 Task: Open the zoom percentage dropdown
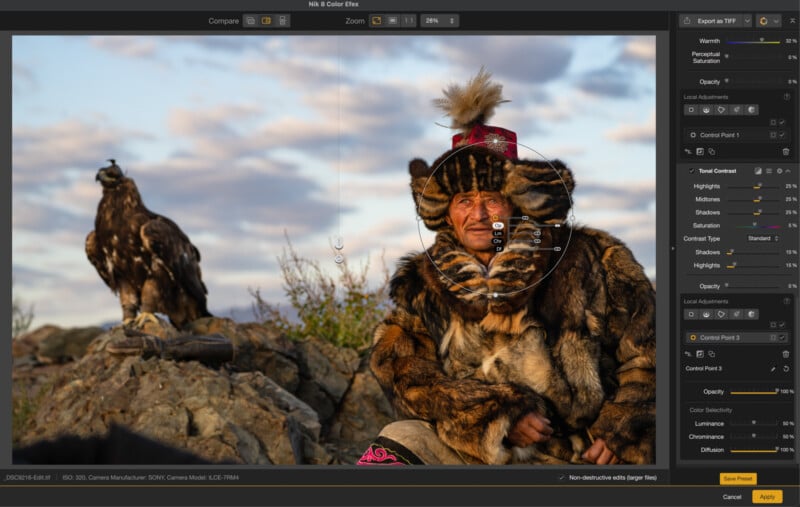(440, 20)
